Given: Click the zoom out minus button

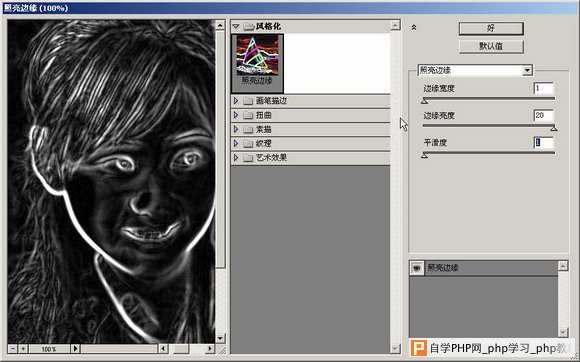Looking at the screenshot, I should click(13, 348).
